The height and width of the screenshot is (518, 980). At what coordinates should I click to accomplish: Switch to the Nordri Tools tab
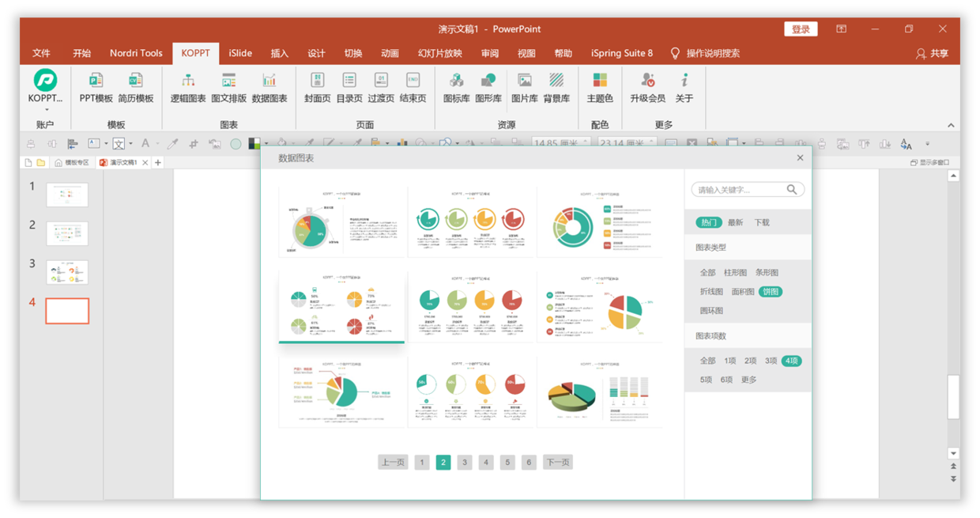point(136,53)
